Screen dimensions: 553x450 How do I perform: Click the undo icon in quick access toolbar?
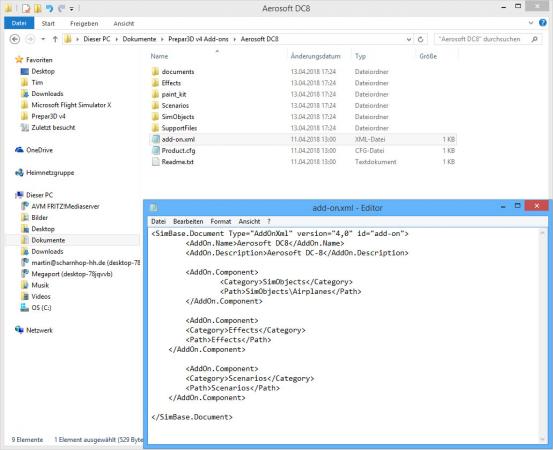[x=49, y=8]
